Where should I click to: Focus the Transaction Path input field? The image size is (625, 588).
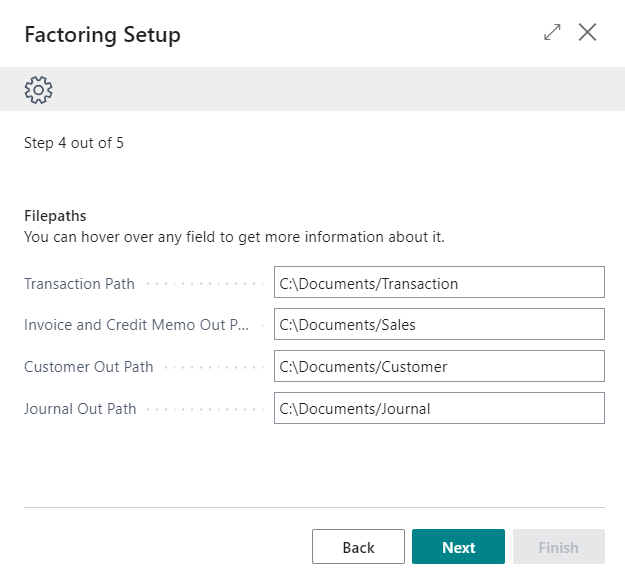[x=439, y=283]
